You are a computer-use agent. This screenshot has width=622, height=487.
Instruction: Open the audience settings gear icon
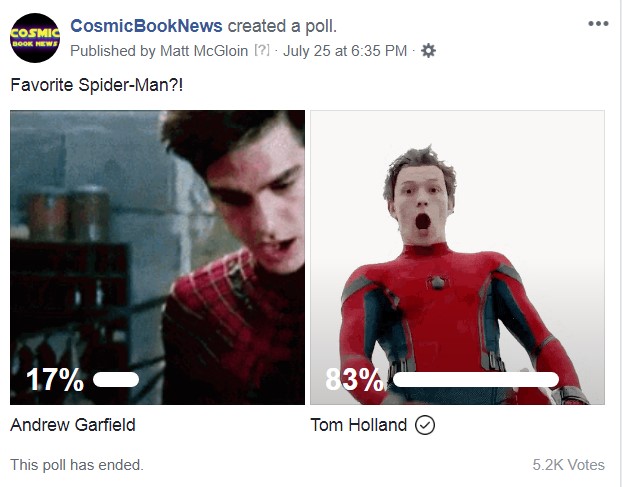(x=428, y=51)
